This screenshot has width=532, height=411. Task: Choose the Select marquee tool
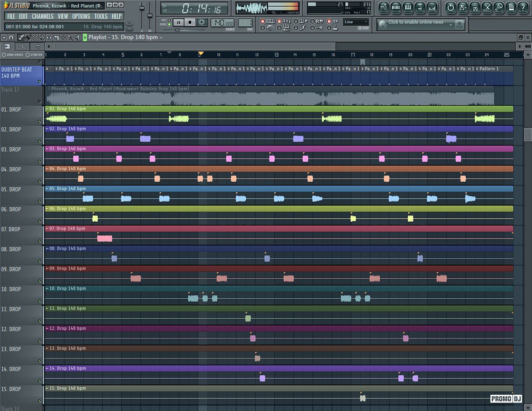pyautogui.click(x=63, y=37)
